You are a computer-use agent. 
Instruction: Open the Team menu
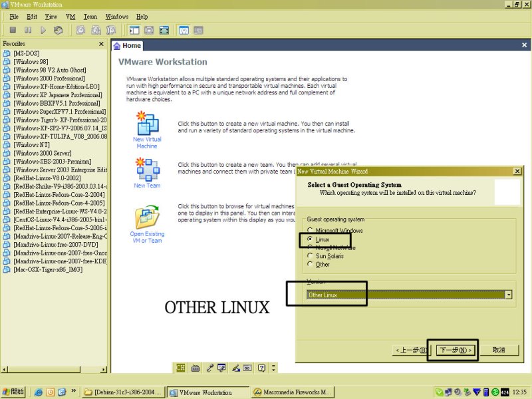(90, 17)
